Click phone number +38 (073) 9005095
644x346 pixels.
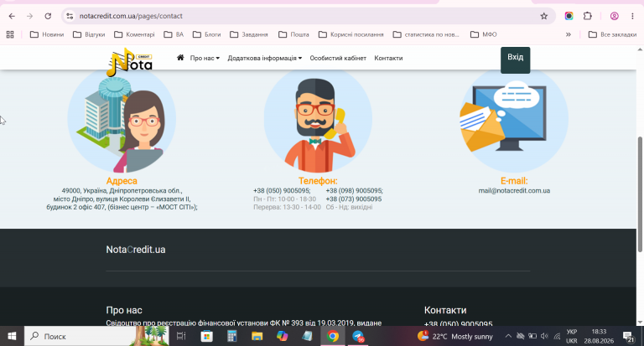point(354,199)
